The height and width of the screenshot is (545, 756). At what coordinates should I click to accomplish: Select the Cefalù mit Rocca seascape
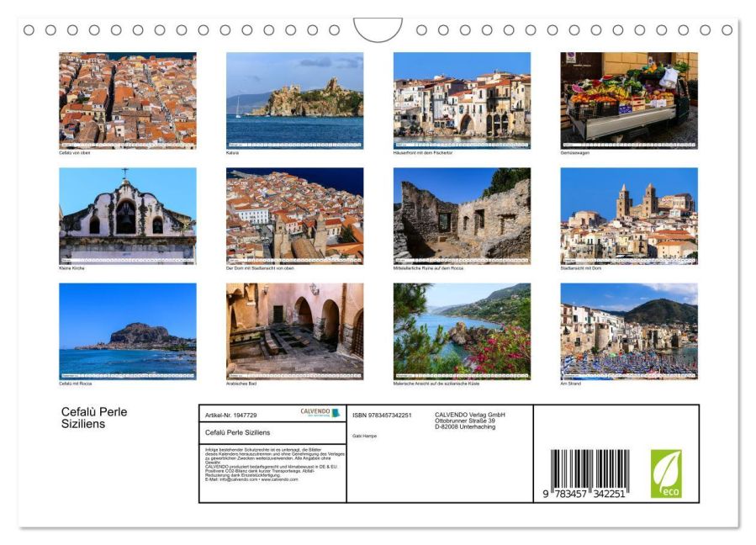click(127, 331)
